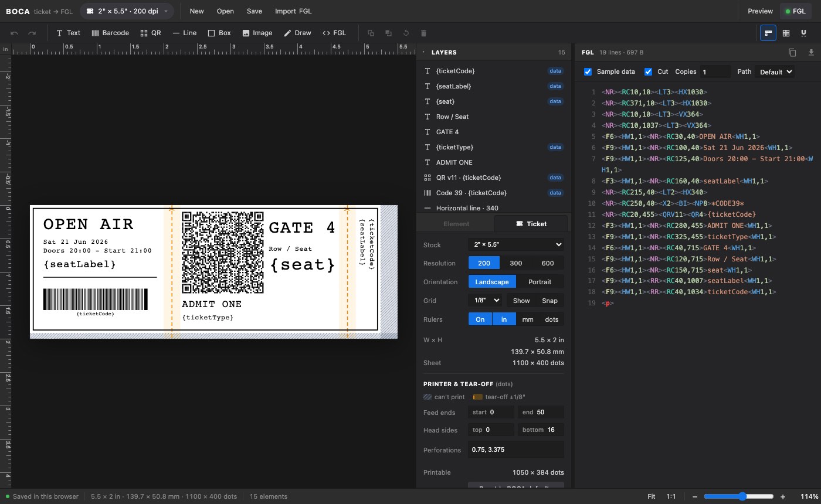
Task: Open the Path dropdown
Action: [x=774, y=71]
